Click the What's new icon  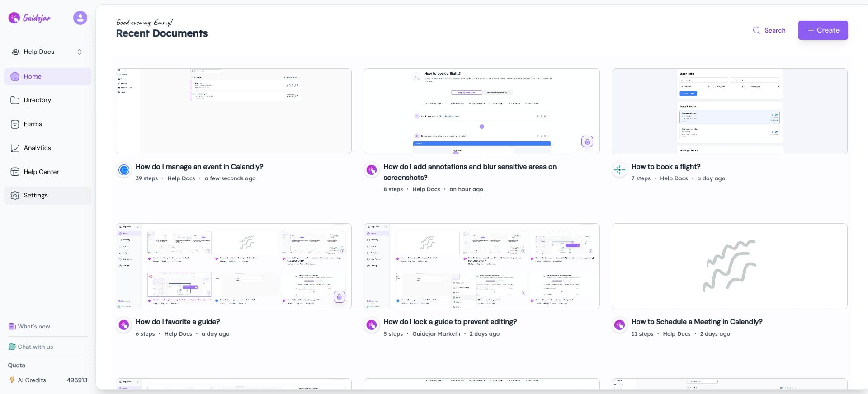pyautogui.click(x=12, y=327)
